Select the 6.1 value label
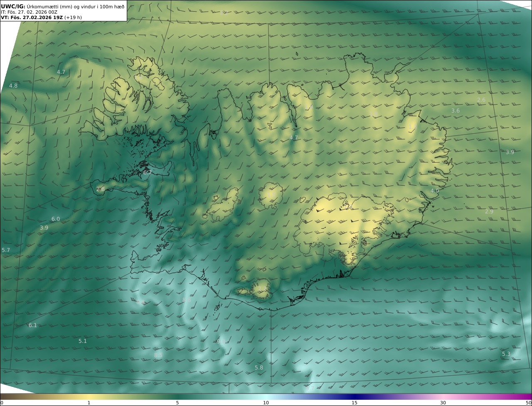 click(x=33, y=325)
